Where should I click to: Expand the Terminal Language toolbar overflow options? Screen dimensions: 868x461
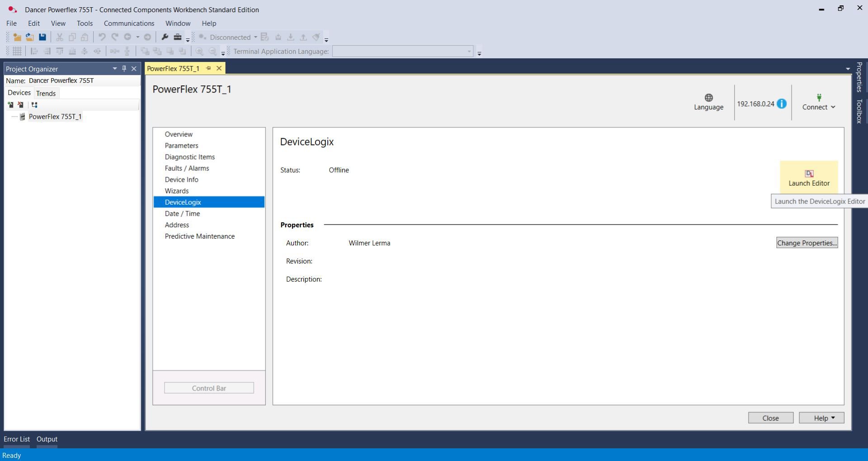[x=479, y=53]
